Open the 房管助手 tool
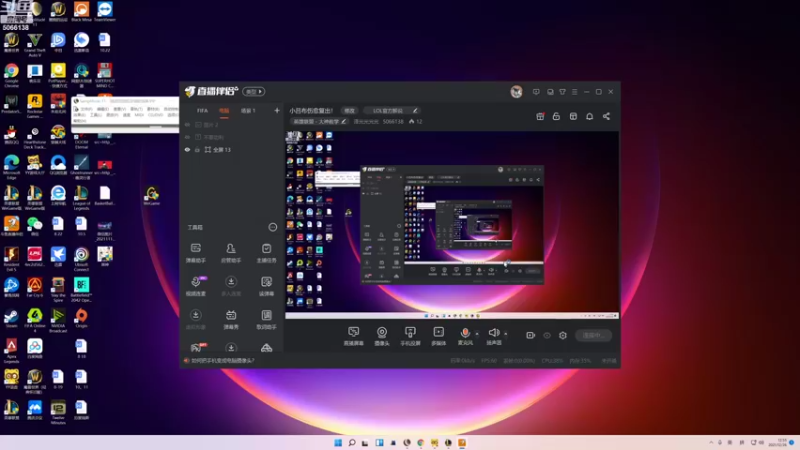Image resolution: width=800 pixels, height=450 pixels. 231,253
